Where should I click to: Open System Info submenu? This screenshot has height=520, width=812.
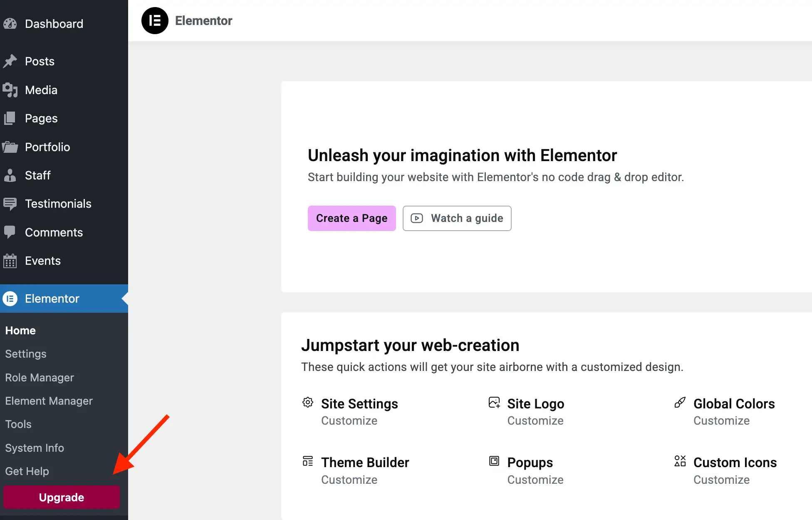click(35, 448)
